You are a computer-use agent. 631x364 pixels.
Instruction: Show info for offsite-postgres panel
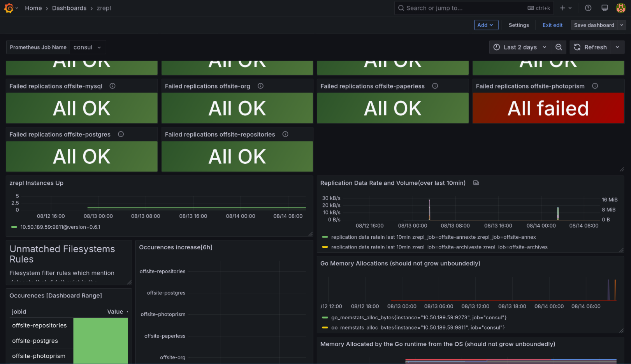coord(121,134)
